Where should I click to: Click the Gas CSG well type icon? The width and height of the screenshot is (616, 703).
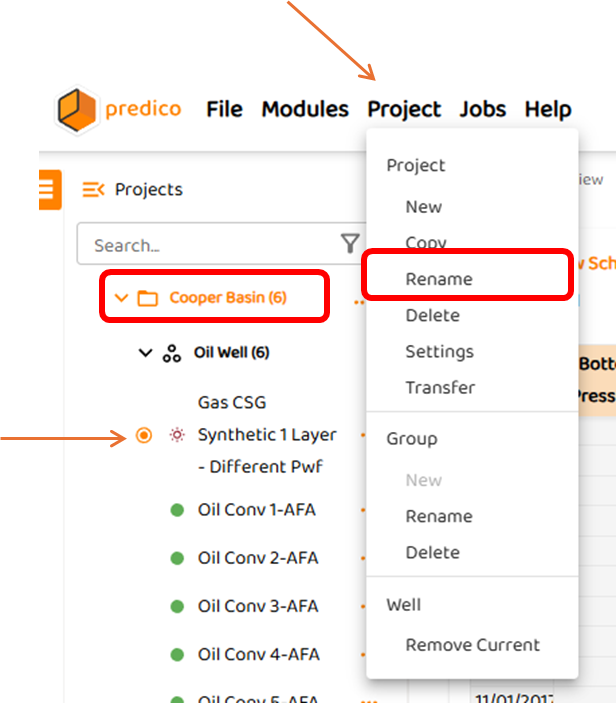(x=177, y=435)
